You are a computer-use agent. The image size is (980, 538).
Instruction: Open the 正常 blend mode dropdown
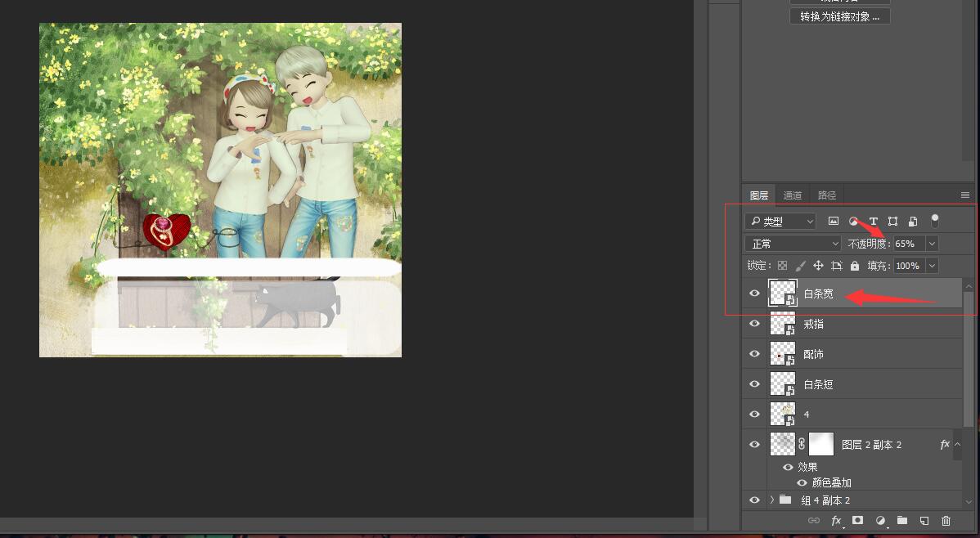tap(793, 244)
